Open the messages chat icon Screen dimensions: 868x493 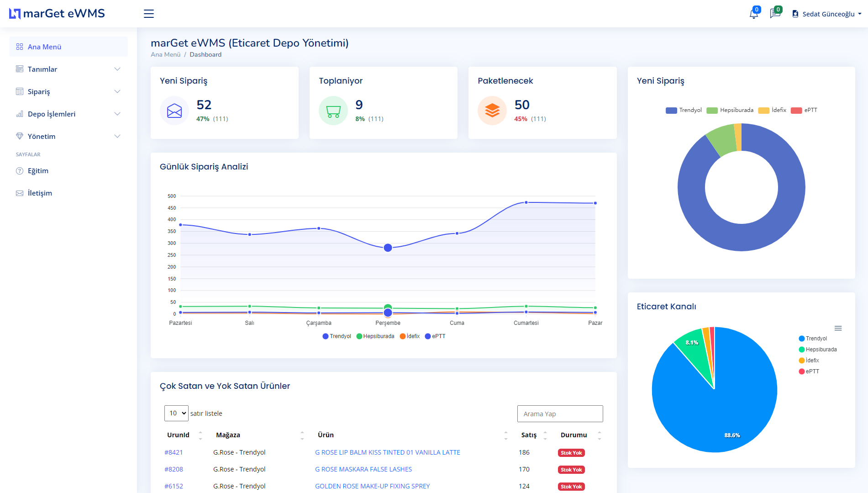(775, 14)
